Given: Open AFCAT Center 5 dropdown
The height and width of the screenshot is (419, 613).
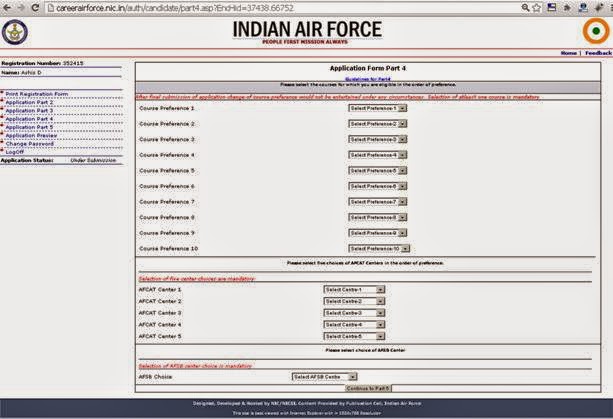Looking at the screenshot, I should (354, 337).
